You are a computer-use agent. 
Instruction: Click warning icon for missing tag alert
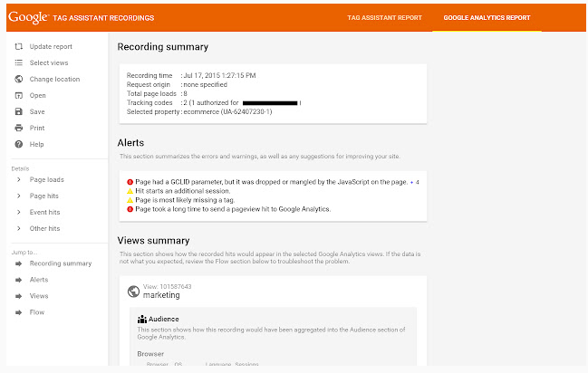click(x=130, y=200)
